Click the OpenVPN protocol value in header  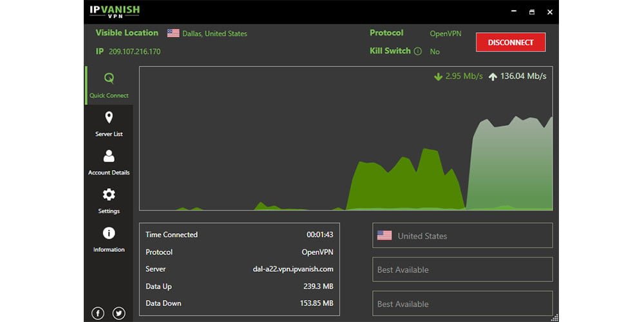446,33
